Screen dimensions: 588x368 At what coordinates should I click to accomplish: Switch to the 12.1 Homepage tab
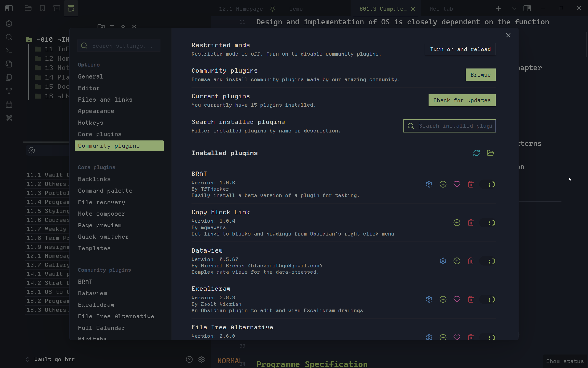(x=241, y=9)
